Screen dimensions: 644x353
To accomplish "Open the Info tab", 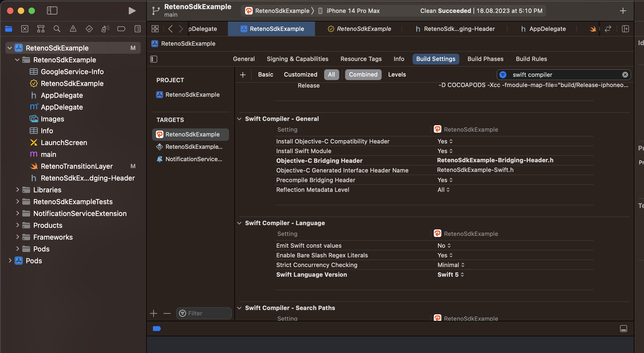I will (399, 59).
